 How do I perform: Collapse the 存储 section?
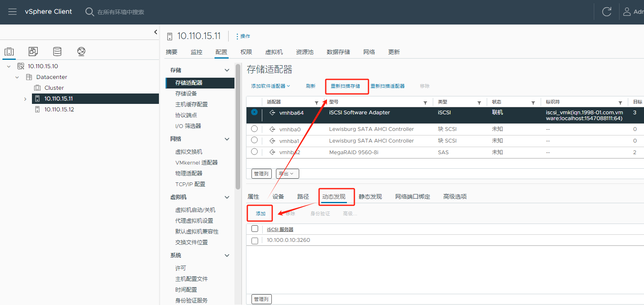[227, 70]
